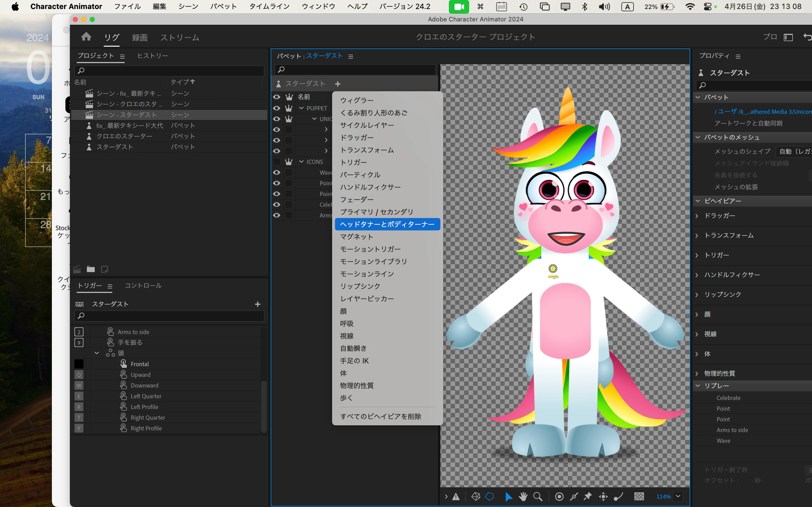This screenshot has height=507, width=812.
Task: Expand the ドラッガー behavior section
Action: pos(697,215)
